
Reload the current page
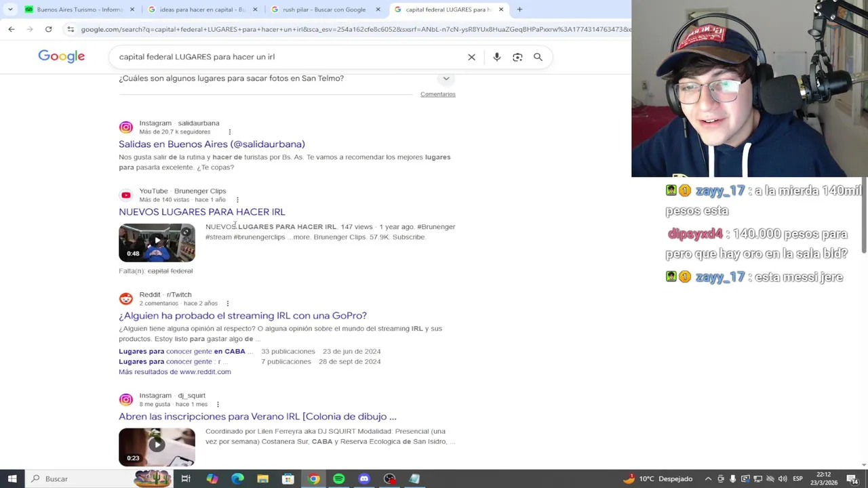tap(48, 29)
